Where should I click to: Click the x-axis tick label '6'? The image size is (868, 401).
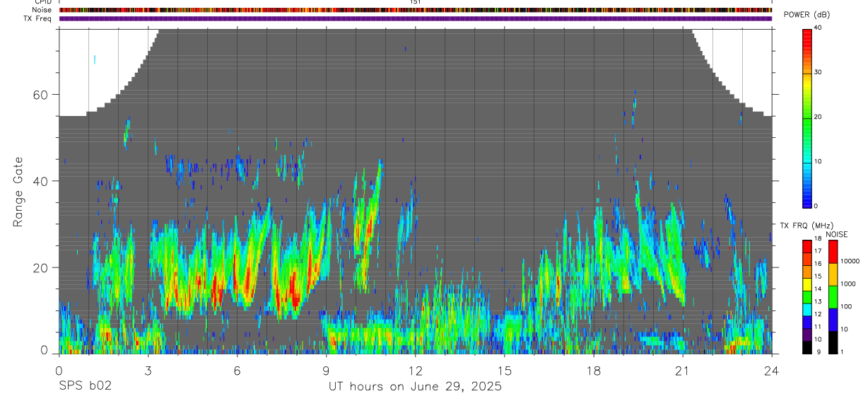click(237, 370)
